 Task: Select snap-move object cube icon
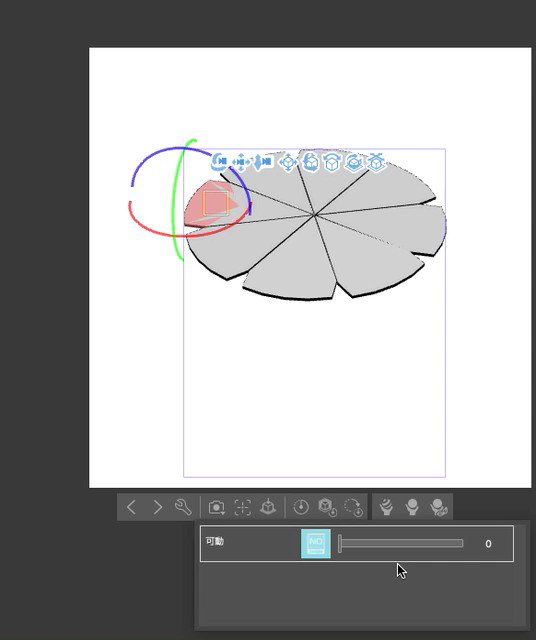click(376, 162)
